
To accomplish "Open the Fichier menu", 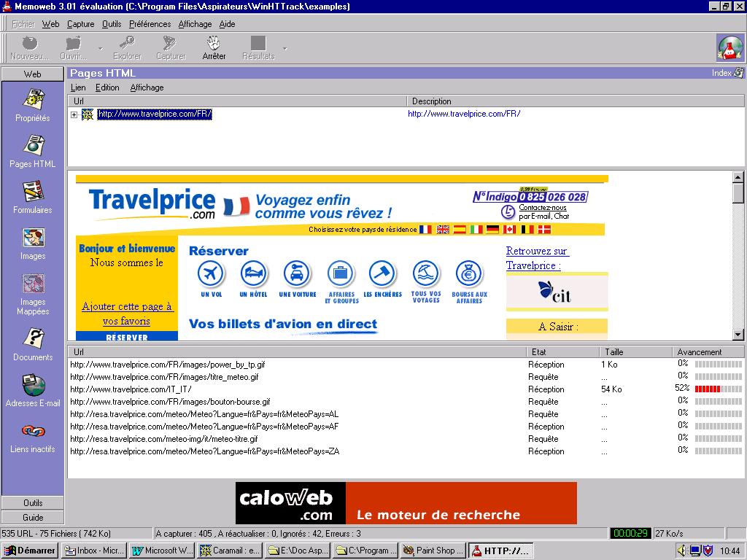I will [23, 24].
